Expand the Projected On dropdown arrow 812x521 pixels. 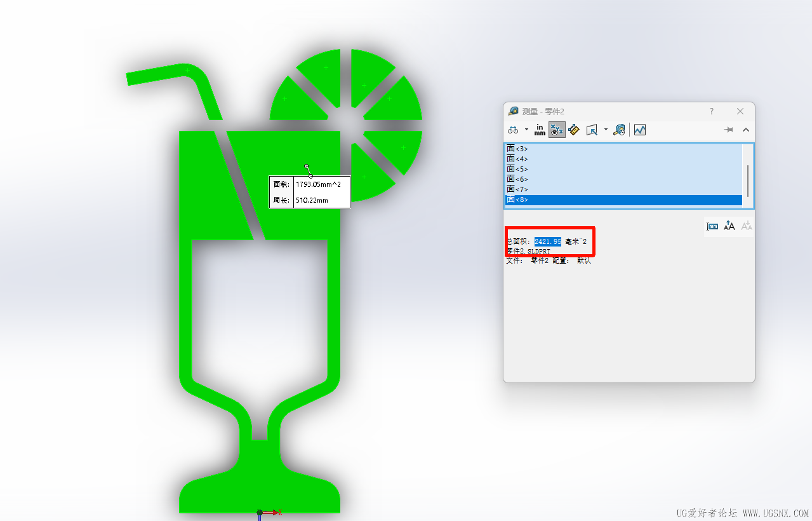tap(606, 130)
